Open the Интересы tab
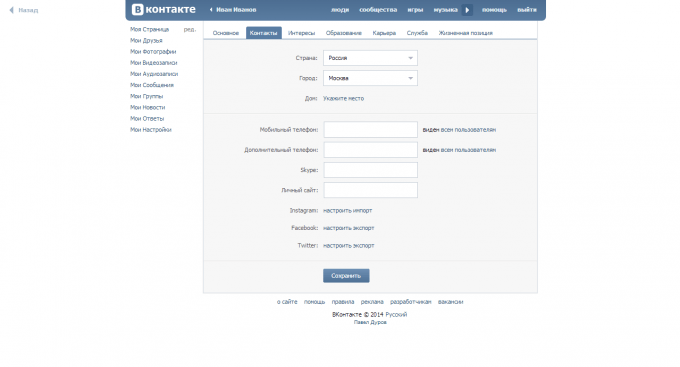Screen dimensions: 680x367 (301, 33)
